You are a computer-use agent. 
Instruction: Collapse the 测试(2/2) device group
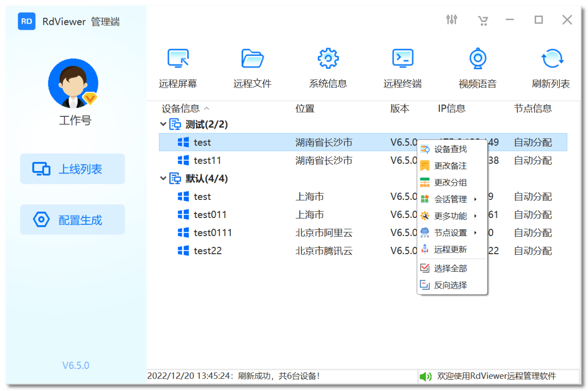[163, 124]
